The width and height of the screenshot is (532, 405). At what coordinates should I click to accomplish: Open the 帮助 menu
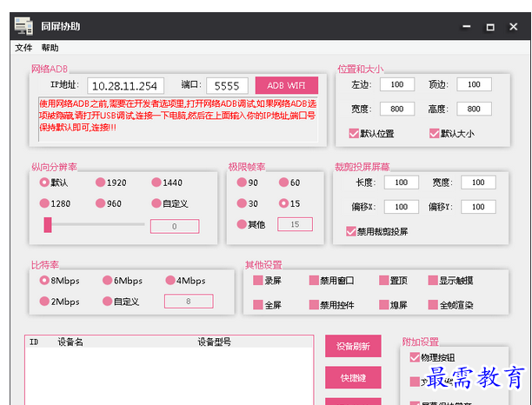coord(50,48)
